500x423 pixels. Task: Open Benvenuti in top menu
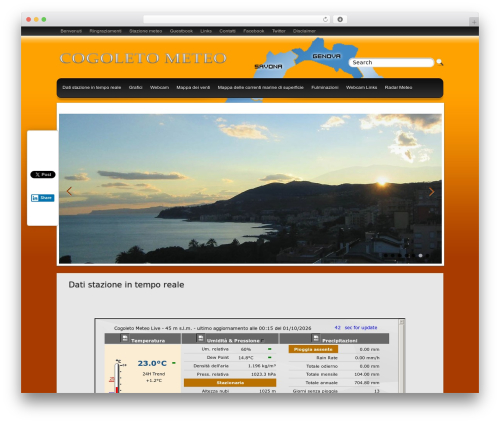71,31
